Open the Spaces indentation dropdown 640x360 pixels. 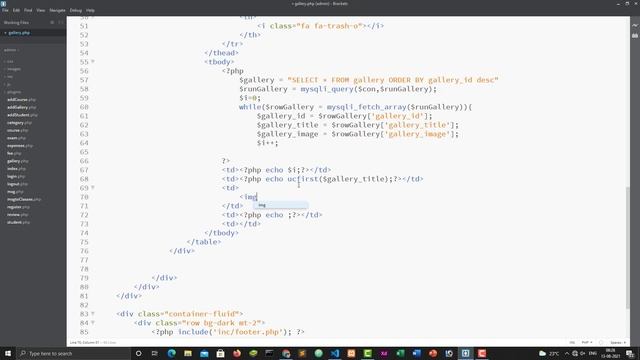click(x=618, y=342)
